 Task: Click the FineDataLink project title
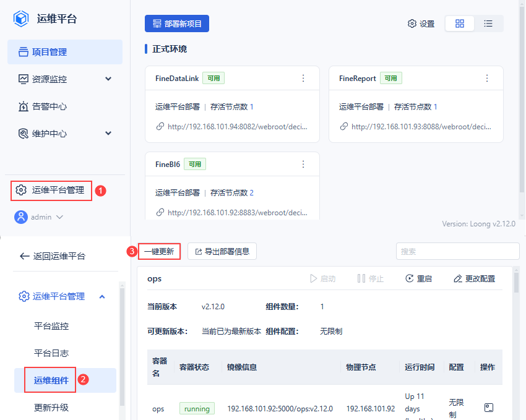tap(177, 79)
